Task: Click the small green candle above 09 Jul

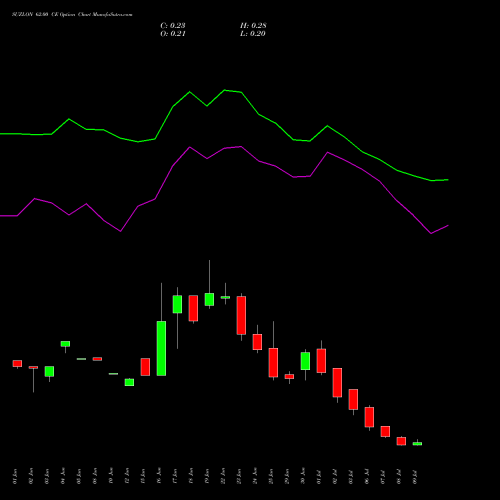Action: tap(417, 443)
